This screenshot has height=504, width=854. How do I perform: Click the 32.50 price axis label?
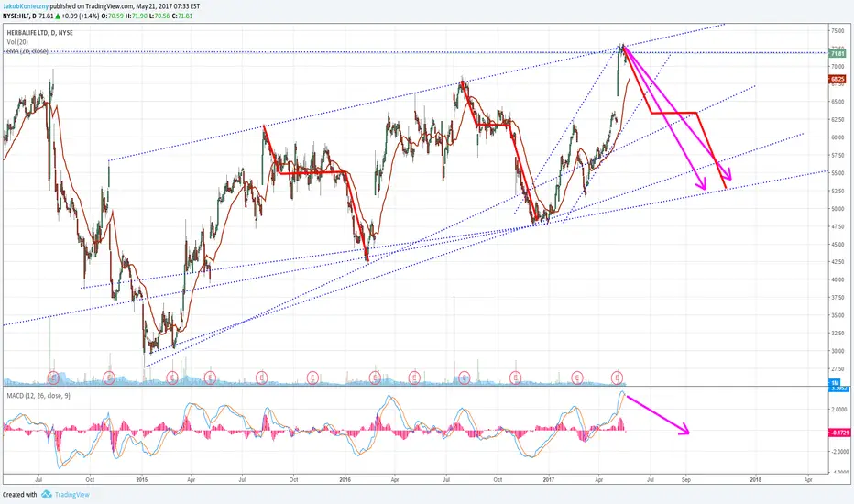pyautogui.click(x=838, y=334)
